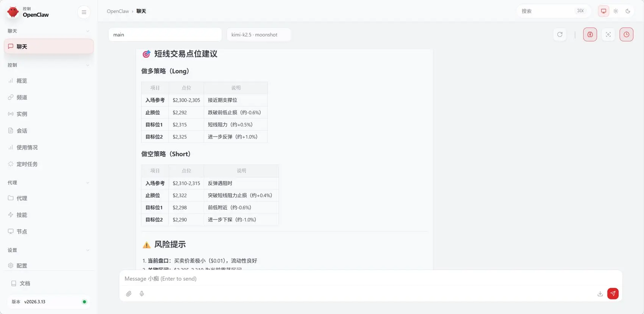Open 节点 nodes in the sidebar
The image size is (644, 314).
[x=49, y=232]
